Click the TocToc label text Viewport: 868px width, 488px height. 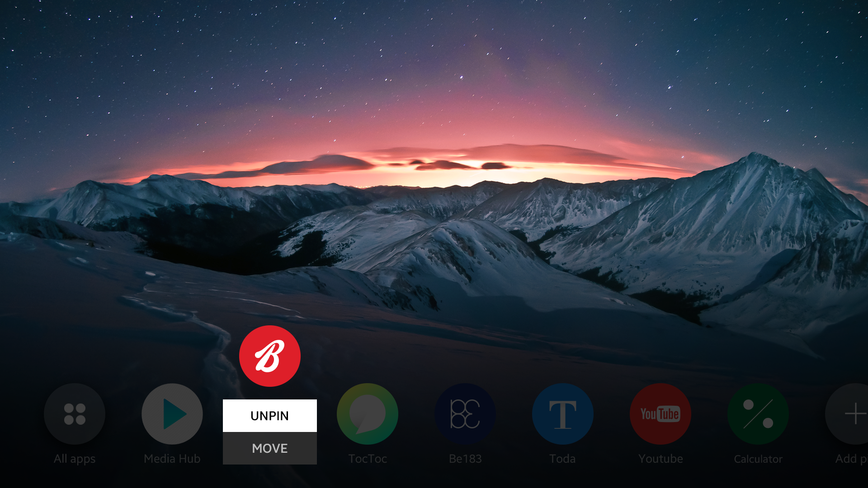368,459
